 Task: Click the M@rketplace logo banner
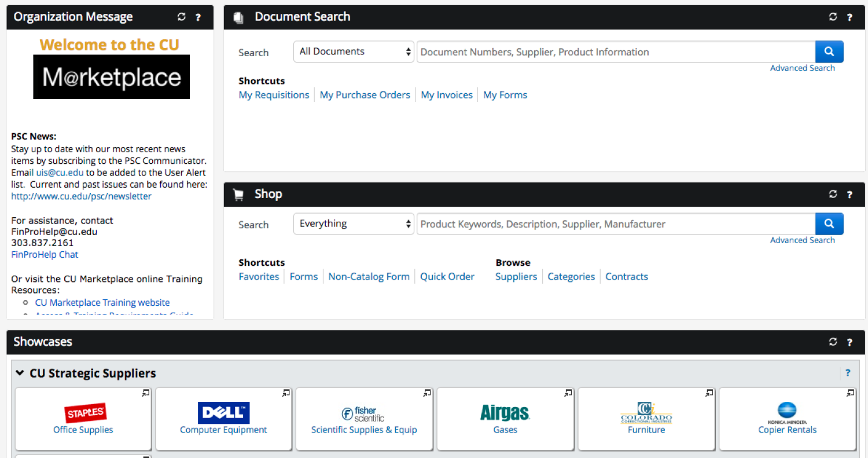(x=111, y=77)
